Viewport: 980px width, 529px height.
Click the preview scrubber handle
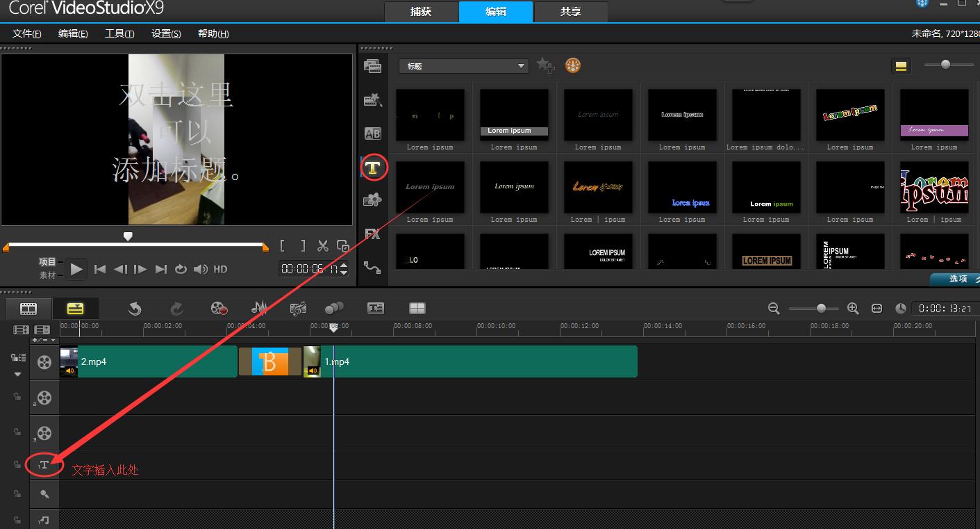(x=128, y=236)
